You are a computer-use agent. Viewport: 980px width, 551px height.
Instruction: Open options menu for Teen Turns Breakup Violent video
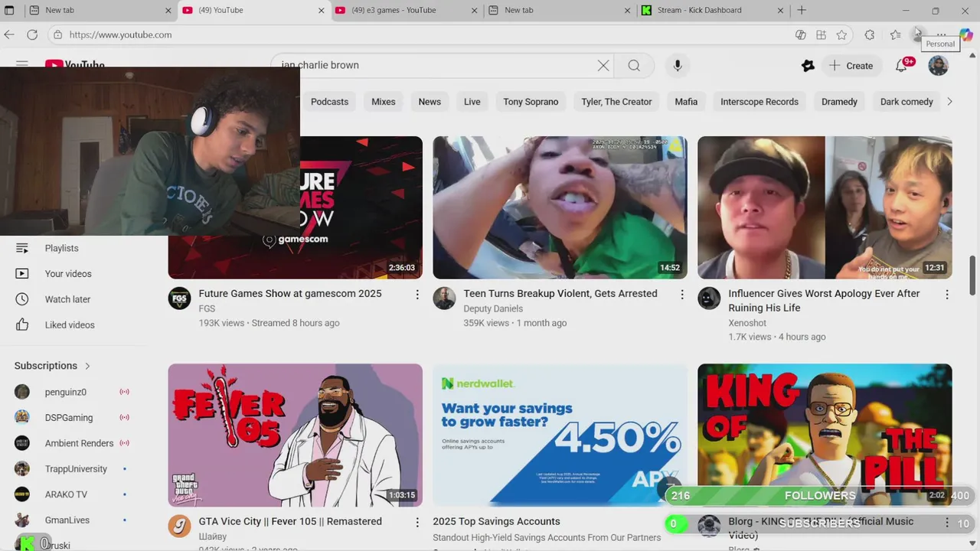(682, 295)
